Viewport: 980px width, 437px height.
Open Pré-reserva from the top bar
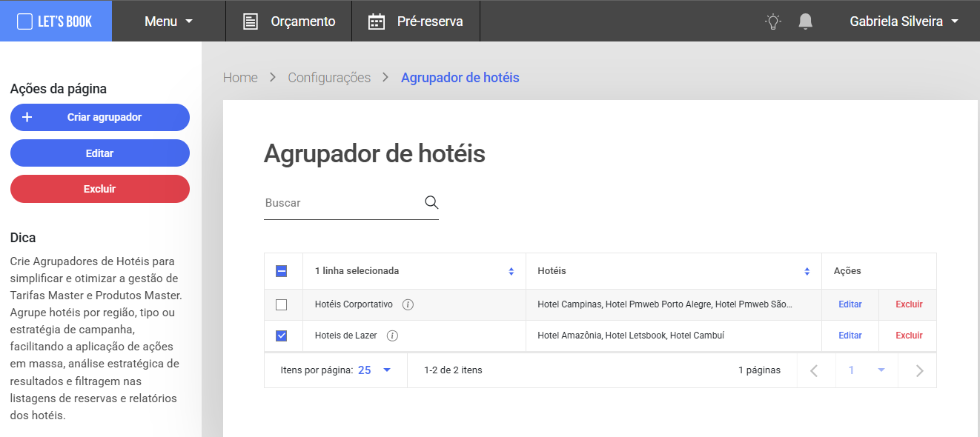point(416,21)
